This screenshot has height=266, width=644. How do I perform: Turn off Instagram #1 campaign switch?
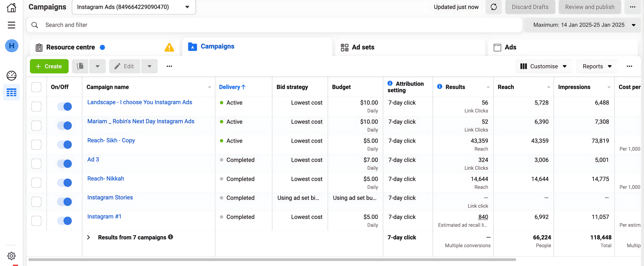coord(64,221)
